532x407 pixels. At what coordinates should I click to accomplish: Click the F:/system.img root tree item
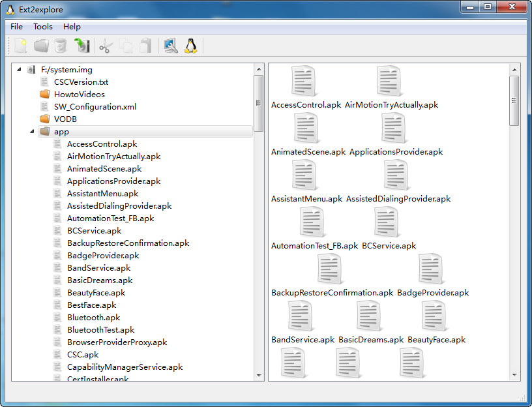click(x=66, y=70)
